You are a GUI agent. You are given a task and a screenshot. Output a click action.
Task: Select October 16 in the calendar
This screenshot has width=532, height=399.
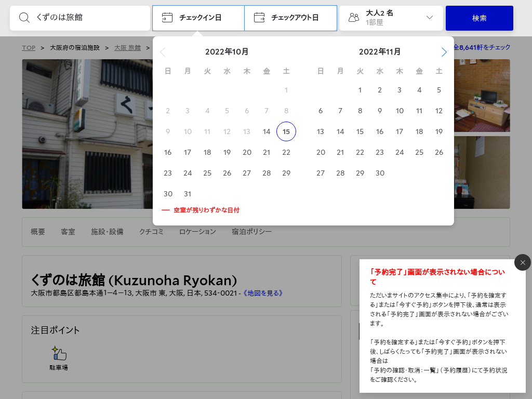[168, 152]
